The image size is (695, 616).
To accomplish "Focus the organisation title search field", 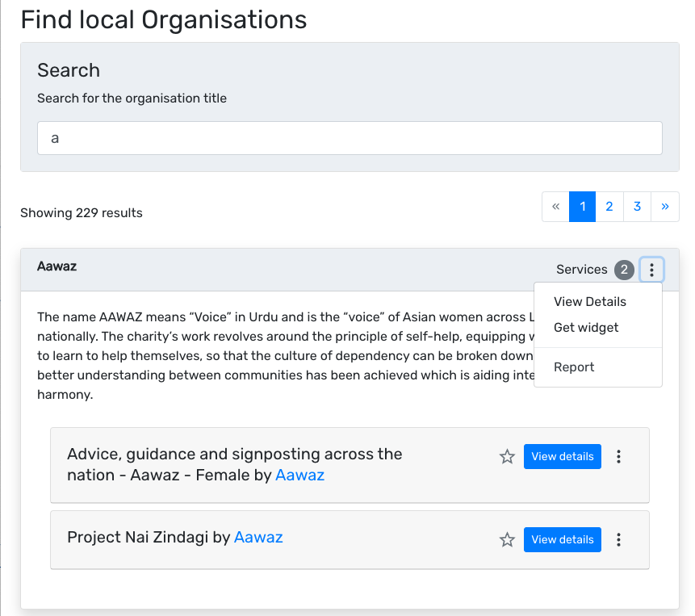I will pyautogui.click(x=350, y=138).
